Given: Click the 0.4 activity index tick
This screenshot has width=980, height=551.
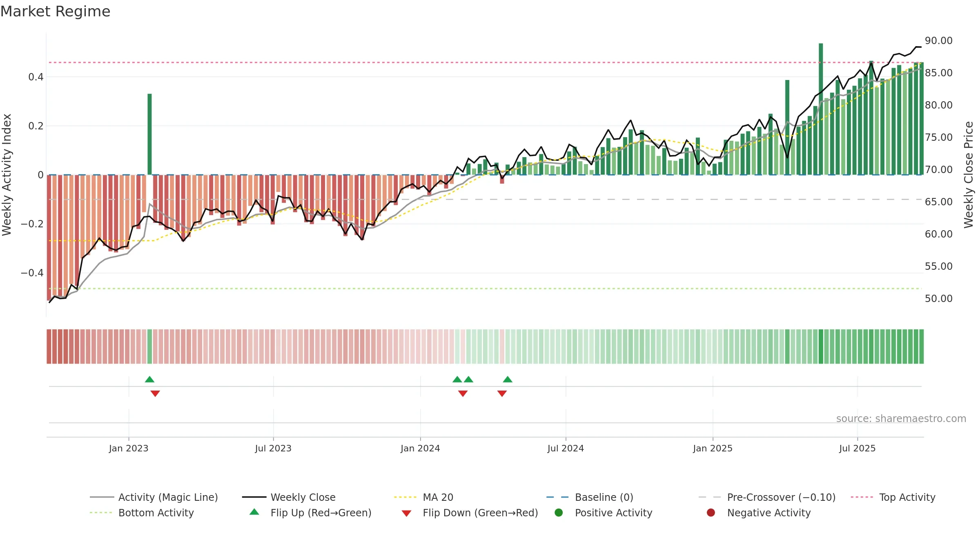Looking at the screenshot, I should [36, 77].
